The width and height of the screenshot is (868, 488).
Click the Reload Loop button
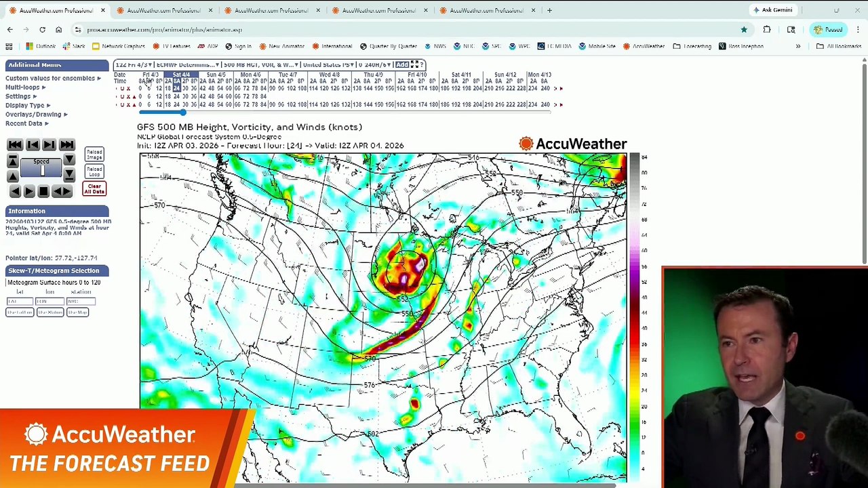pos(94,171)
